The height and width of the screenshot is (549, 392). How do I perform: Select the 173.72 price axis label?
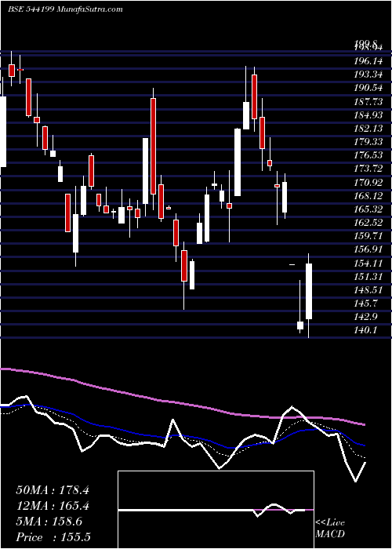click(x=369, y=169)
